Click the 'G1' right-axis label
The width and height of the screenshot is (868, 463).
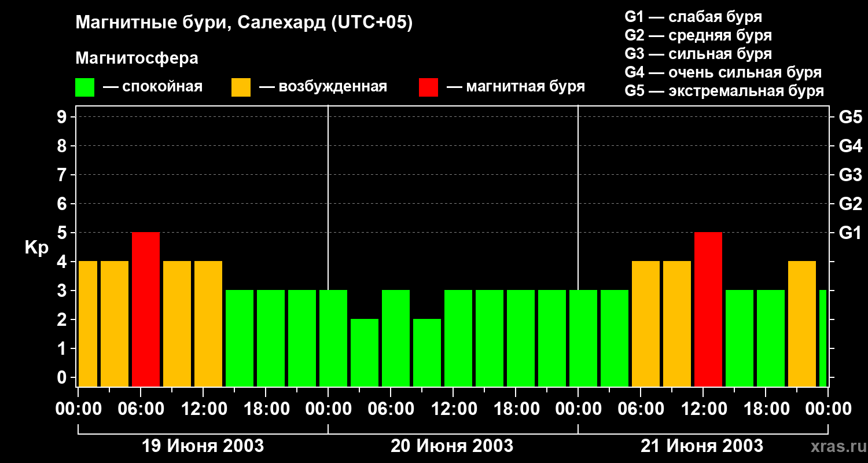(x=851, y=233)
